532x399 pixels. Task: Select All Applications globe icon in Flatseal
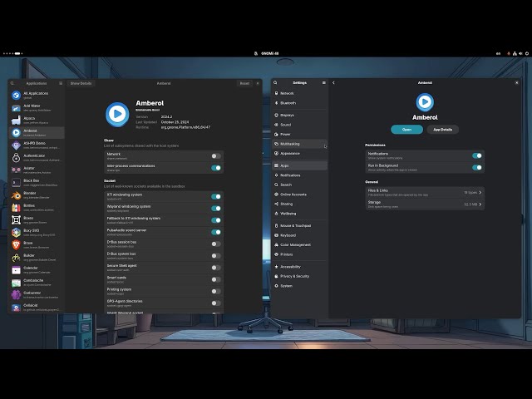pyautogui.click(x=16, y=96)
